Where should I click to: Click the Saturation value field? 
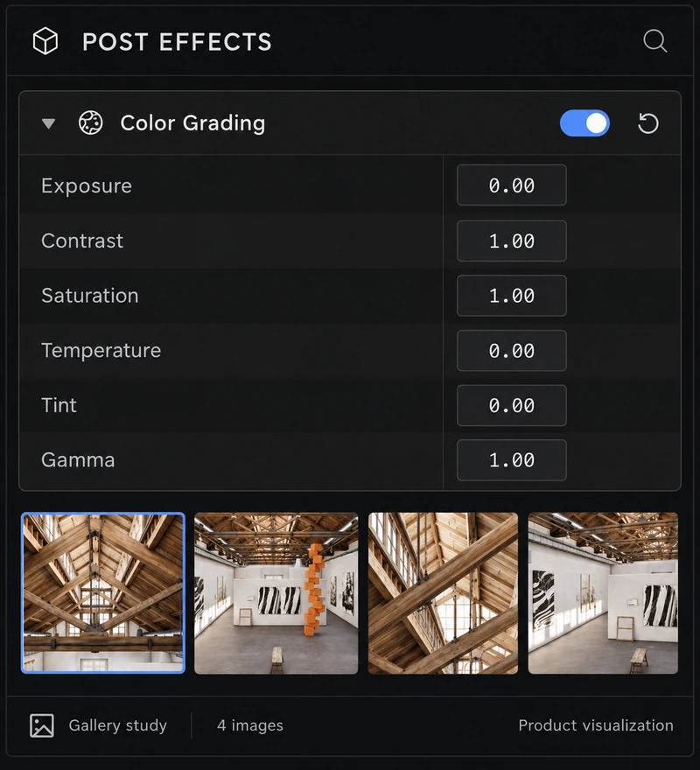(511, 296)
